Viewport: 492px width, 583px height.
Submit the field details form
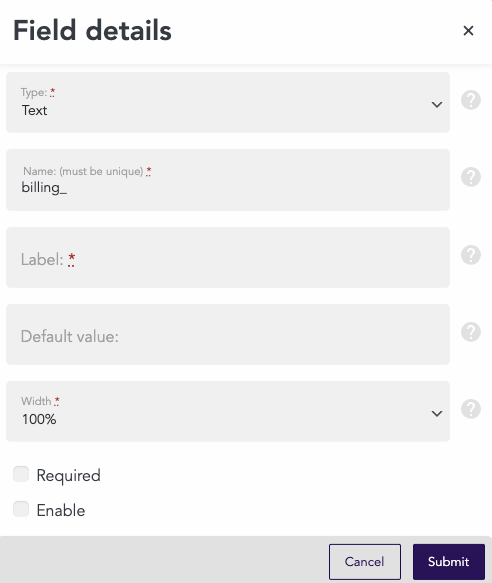coord(448,562)
